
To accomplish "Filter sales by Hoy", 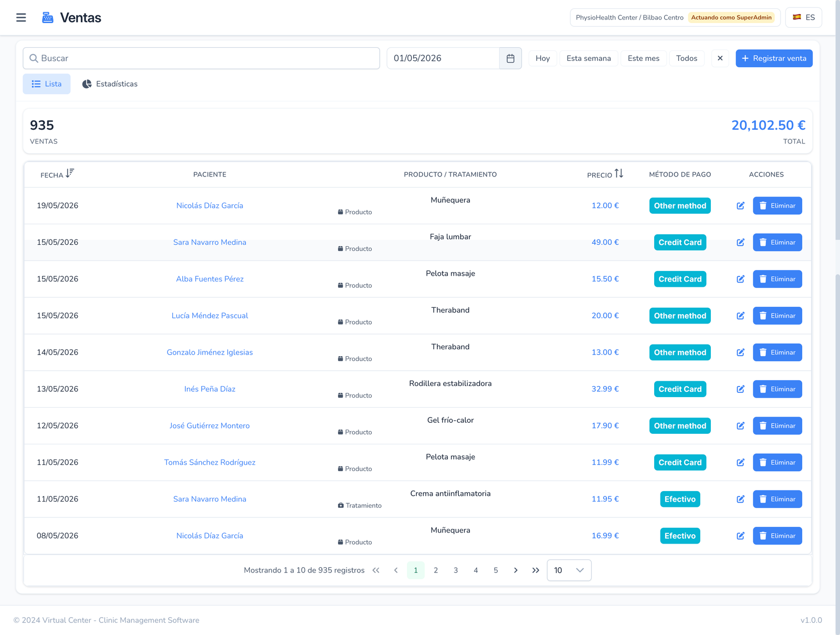I will click(543, 58).
